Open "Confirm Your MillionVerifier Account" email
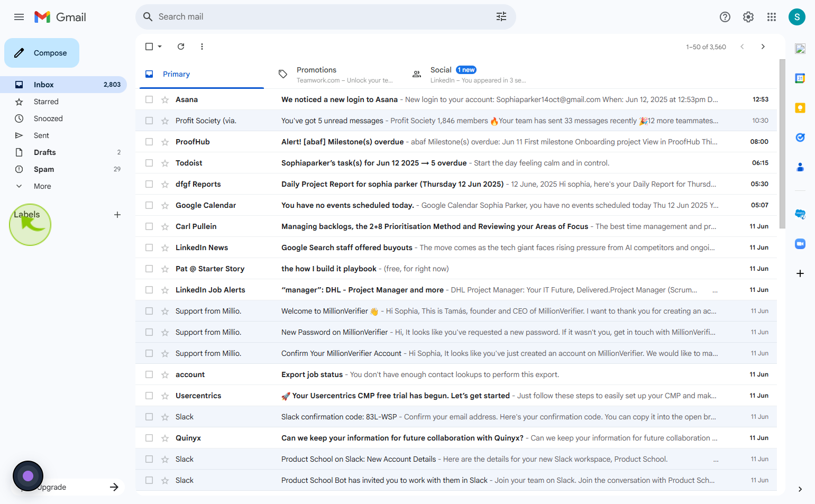Viewport: 815px width, 504px height. coord(456,353)
